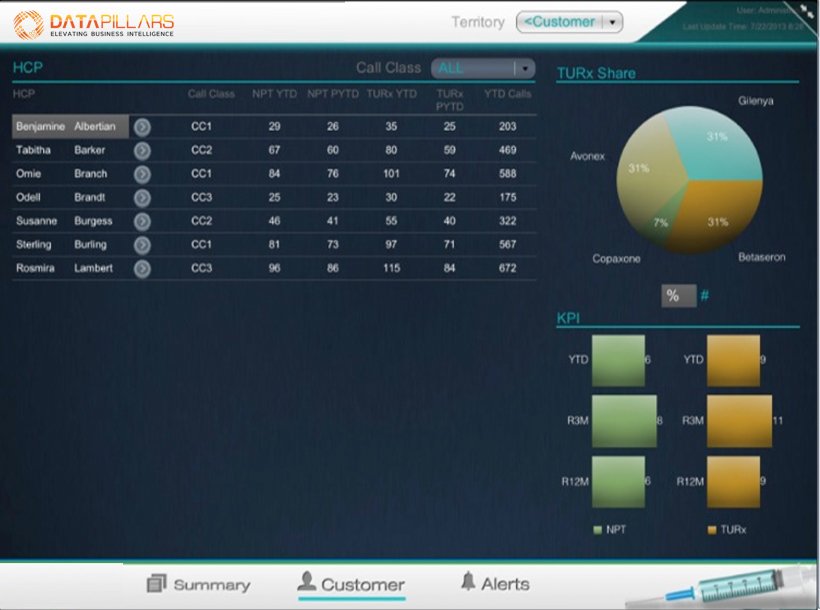This screenshot has height=610, width=820.
Task: Sort by Call Class column header
Action: pos(211,94)
